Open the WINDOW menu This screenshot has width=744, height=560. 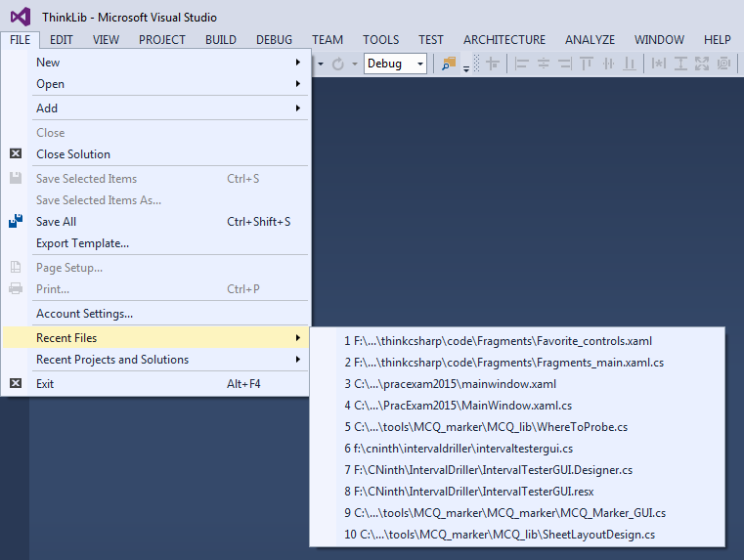659,40
